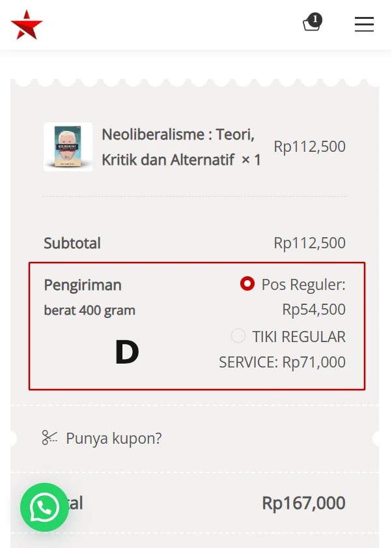Click the Neoliberalisme book cover thumbnail

68,146
